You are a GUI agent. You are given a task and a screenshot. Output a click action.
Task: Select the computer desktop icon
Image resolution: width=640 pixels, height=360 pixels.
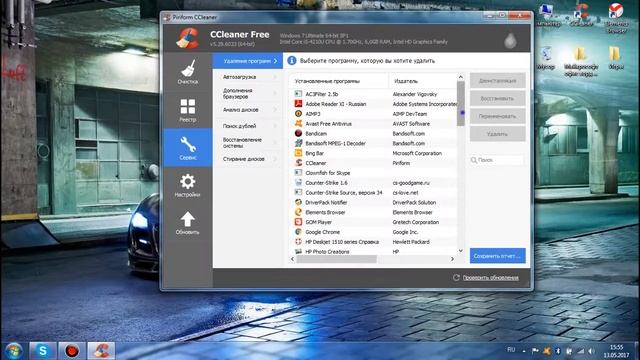coord(548,15)
